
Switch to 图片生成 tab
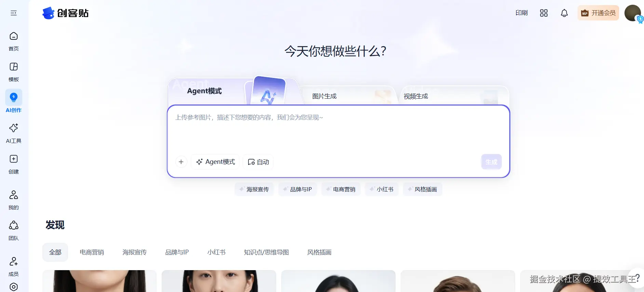(x=324, y=96)
